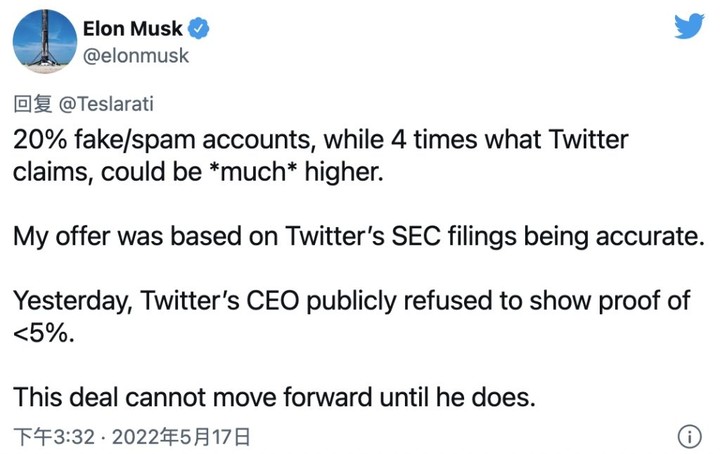The image size is (720, 454).
Task: Click the "20% fake/spam accounts" opening line
Action: 140,139
